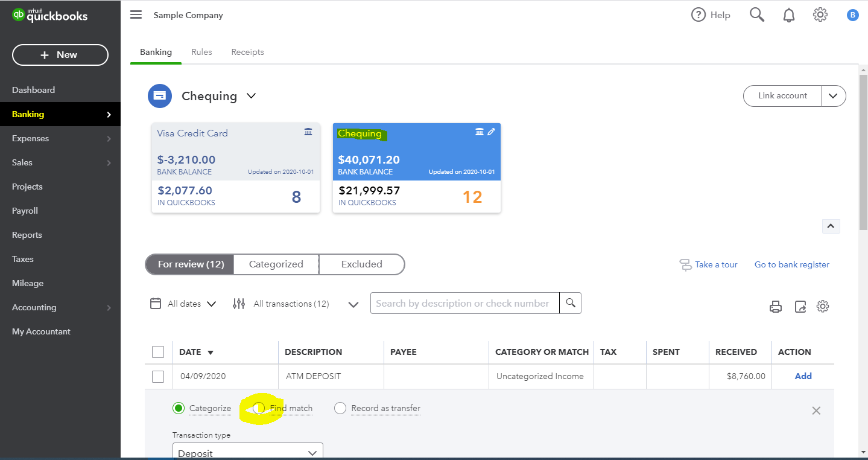This screenshot has height=460, width=868.
Task: Click the Go to bank register link
Action: [x=792, y=264]
